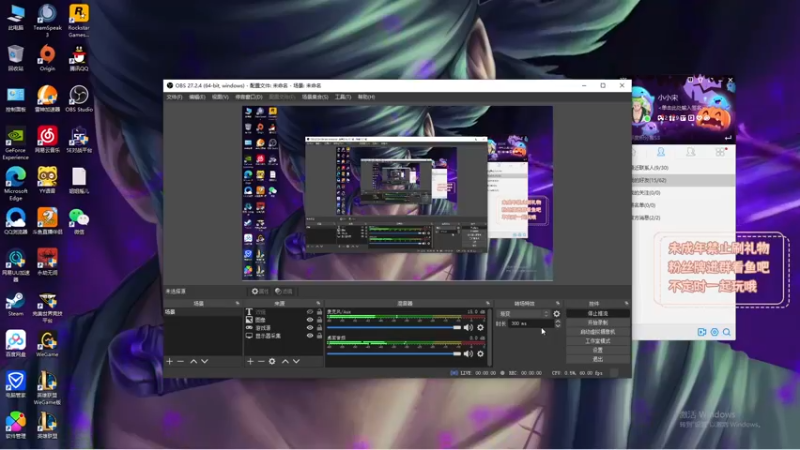This screenshot has width=800, height=450.
Task: Mute the desktop audio speaker icon
Action: (x=468, y=354)
